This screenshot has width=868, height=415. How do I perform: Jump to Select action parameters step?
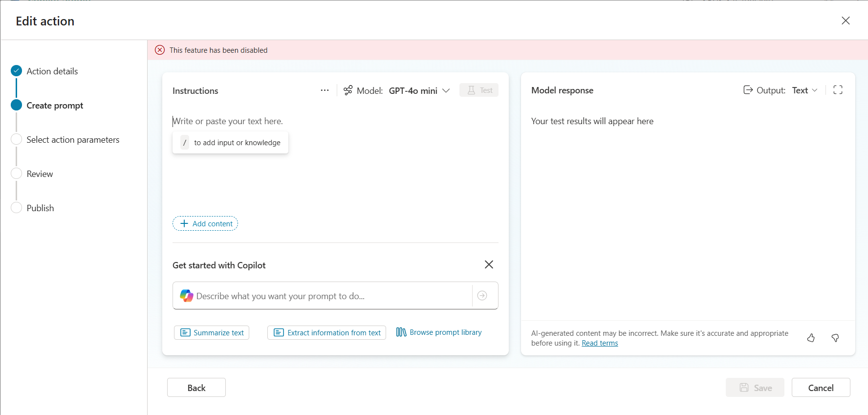coord(73,140)
